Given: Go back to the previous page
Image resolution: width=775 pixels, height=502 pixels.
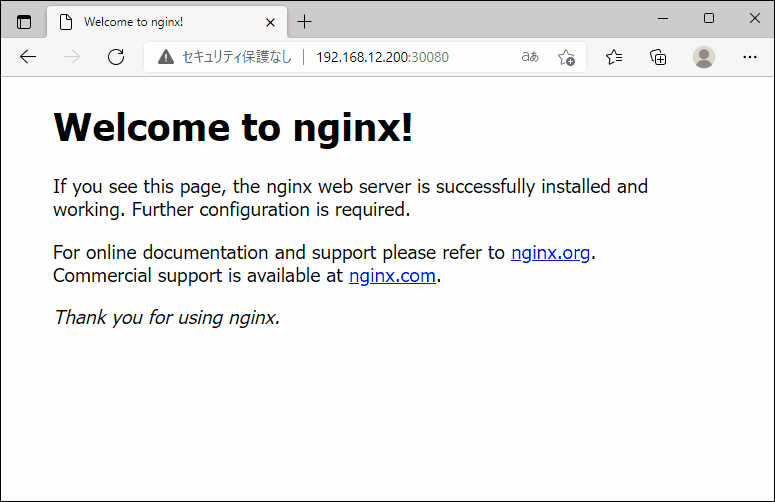Looking at the screenshot, I should pos(28,57).
